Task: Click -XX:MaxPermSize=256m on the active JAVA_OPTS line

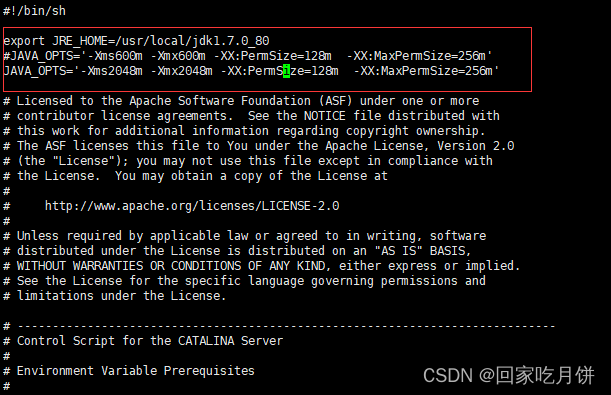Action: pyautogui.click(x=423, y=71)
